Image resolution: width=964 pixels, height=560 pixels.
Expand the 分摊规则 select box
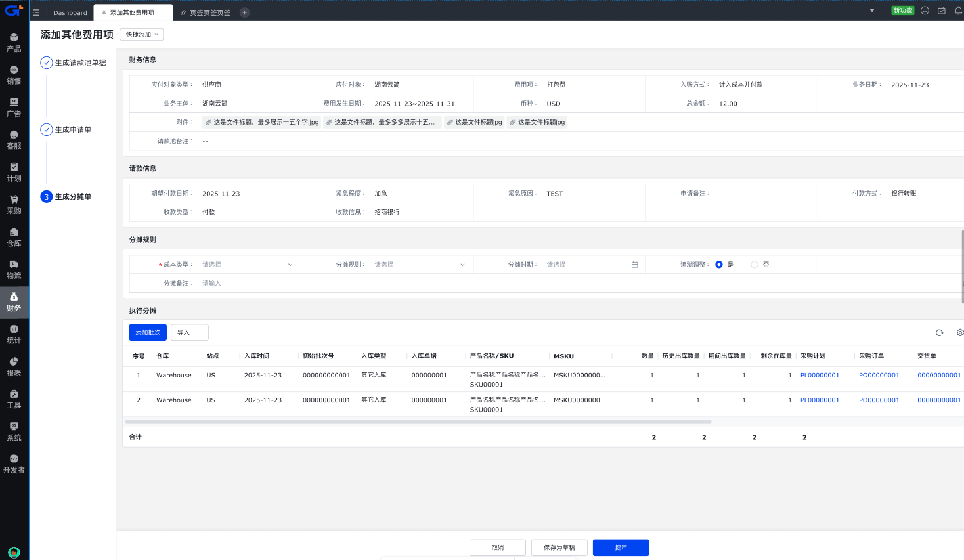(420, 265)
